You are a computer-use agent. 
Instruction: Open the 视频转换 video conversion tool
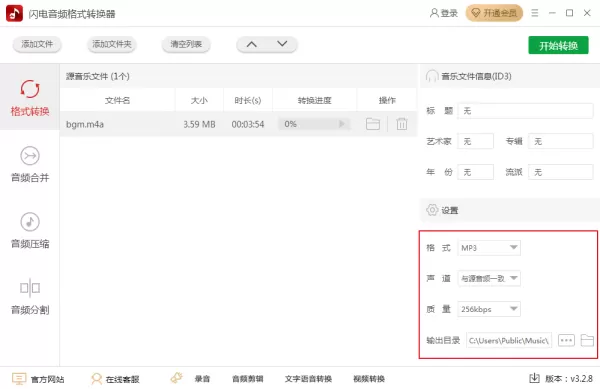tap(369, 379)
